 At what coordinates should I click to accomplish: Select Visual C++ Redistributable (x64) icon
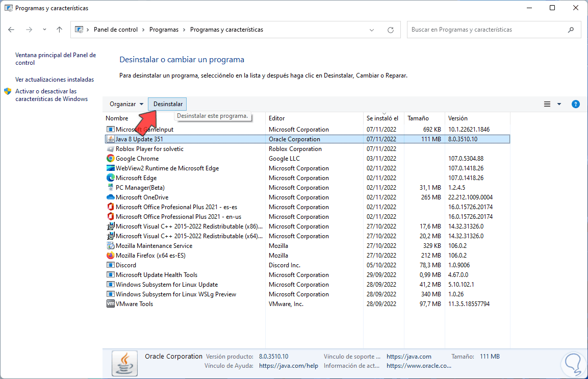coord(110,236)
